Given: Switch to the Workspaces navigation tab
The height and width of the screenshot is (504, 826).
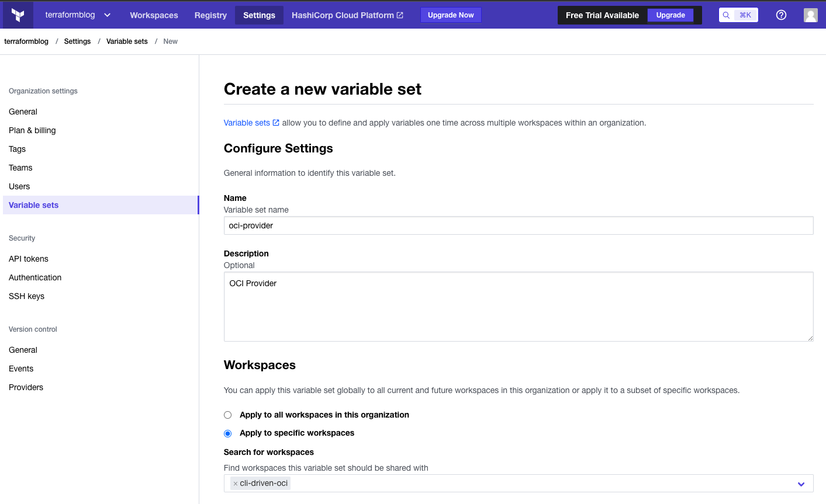Looking at the screenshot, I should tap(154, 15).
